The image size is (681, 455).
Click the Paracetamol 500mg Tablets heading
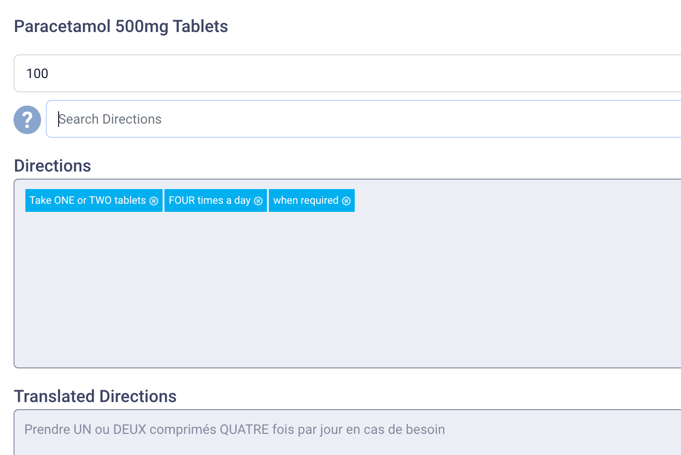pyautogui.click(x=121, y=27)
